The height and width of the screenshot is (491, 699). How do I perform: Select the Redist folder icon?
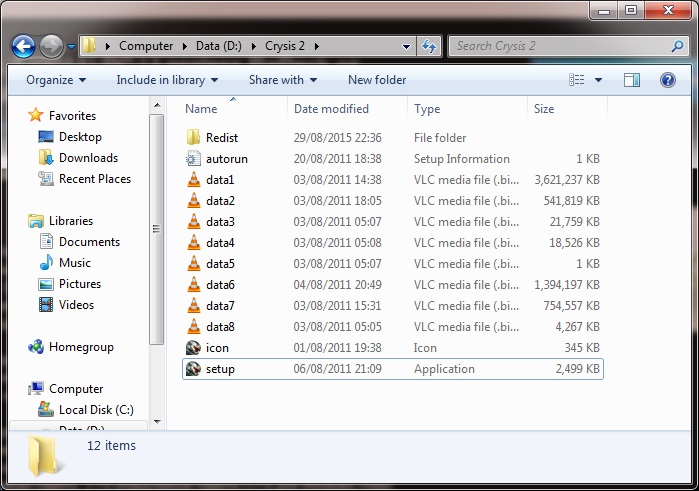tap(193, 137)
